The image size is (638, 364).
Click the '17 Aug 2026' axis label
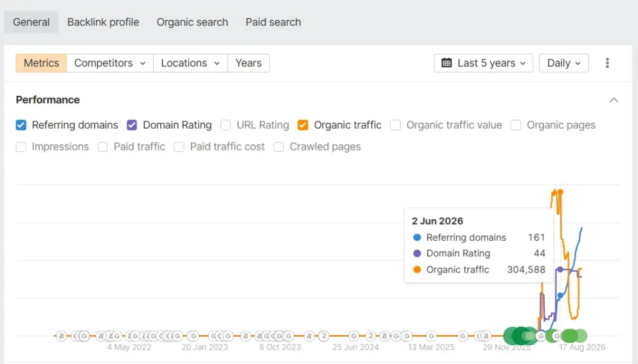[582, 347]
